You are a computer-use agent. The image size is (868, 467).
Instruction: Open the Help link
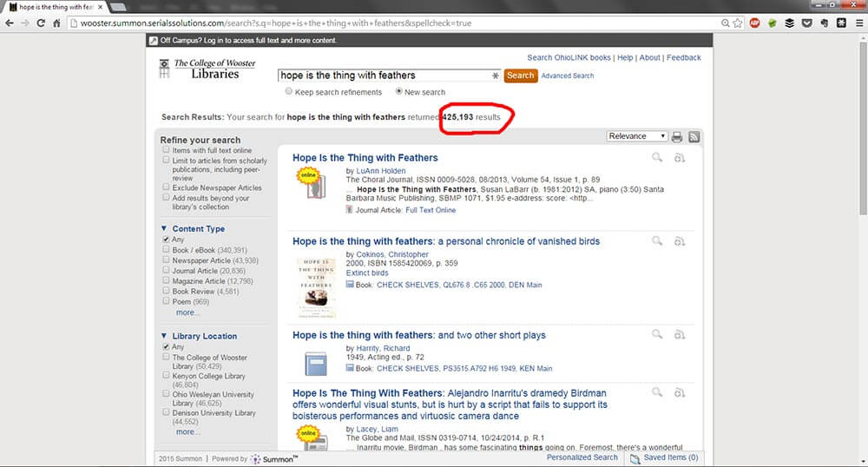pos(625,57)
